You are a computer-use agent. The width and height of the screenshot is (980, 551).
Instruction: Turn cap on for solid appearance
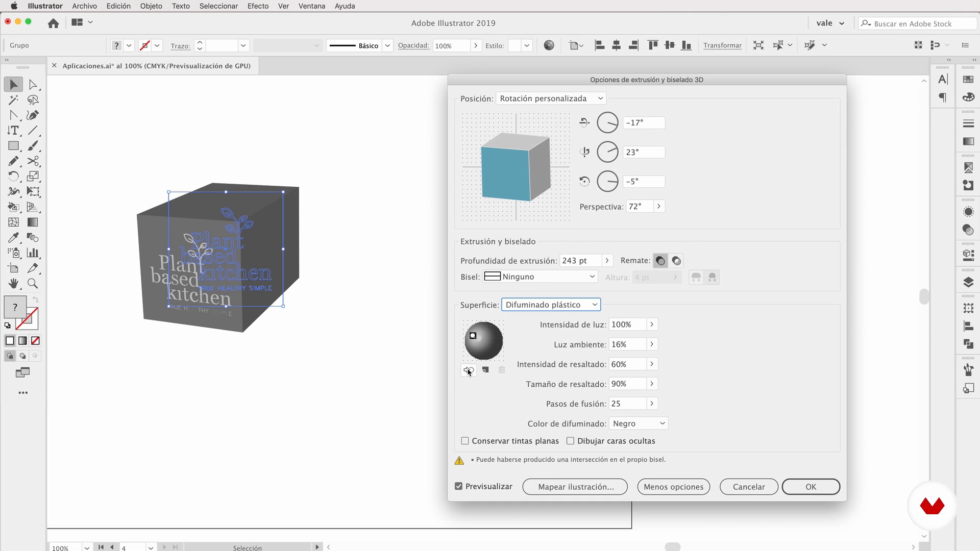[x=660, y=261]
